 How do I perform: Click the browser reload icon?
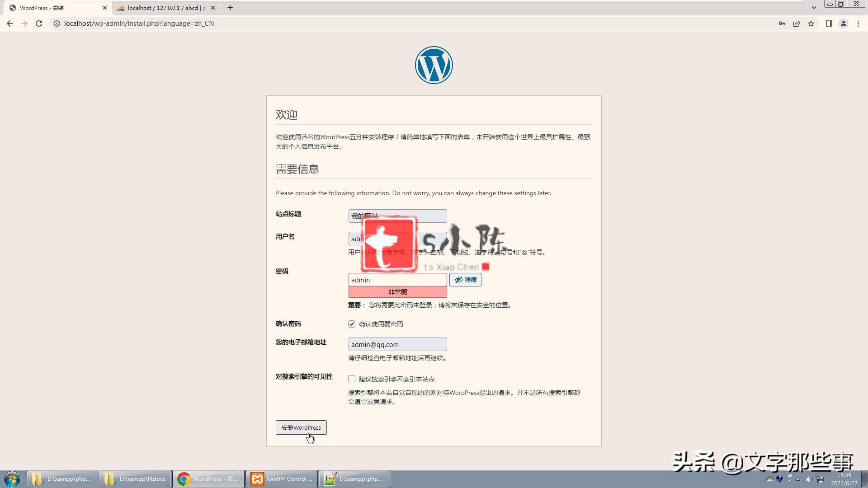coord(39,23)
